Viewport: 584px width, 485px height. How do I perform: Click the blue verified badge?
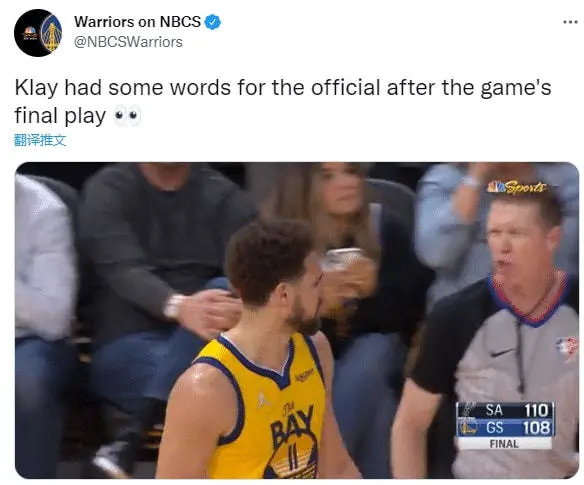pyautogui.click(x=213, y=22)
